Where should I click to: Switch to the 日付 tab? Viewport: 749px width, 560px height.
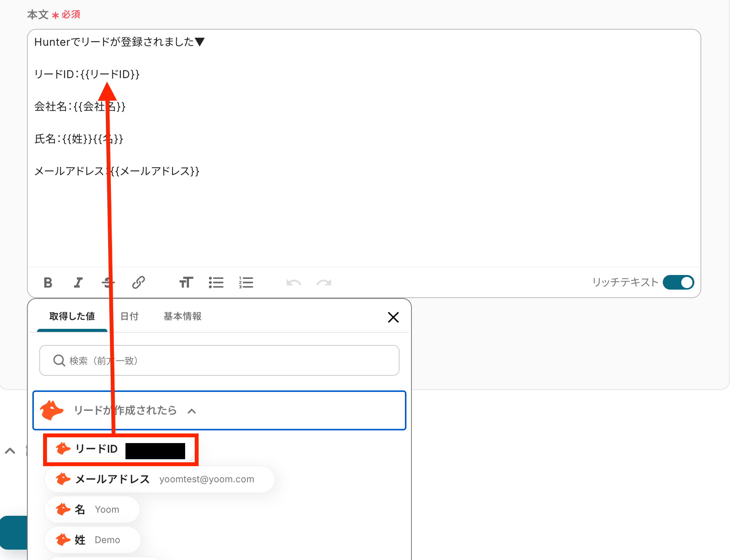pos(129,317)
